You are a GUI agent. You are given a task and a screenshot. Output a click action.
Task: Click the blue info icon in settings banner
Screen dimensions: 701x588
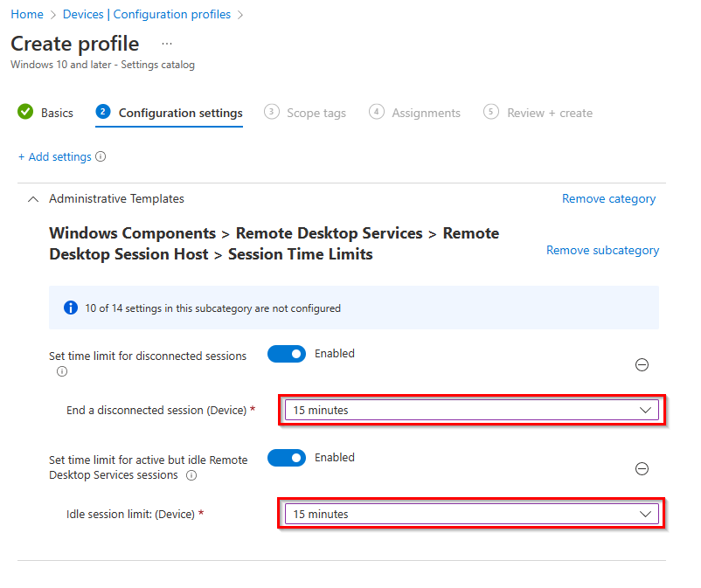72,308
